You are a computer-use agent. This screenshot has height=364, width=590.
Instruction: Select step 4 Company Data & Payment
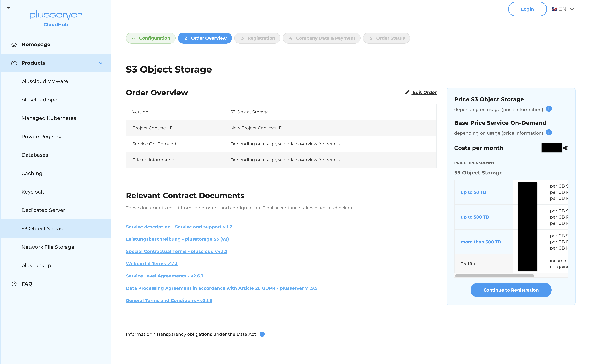point(322,38)
